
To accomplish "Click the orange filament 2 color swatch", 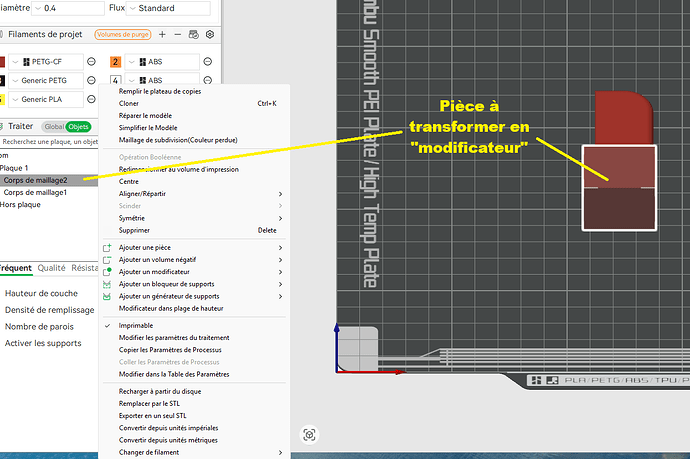I will [115, 62].
